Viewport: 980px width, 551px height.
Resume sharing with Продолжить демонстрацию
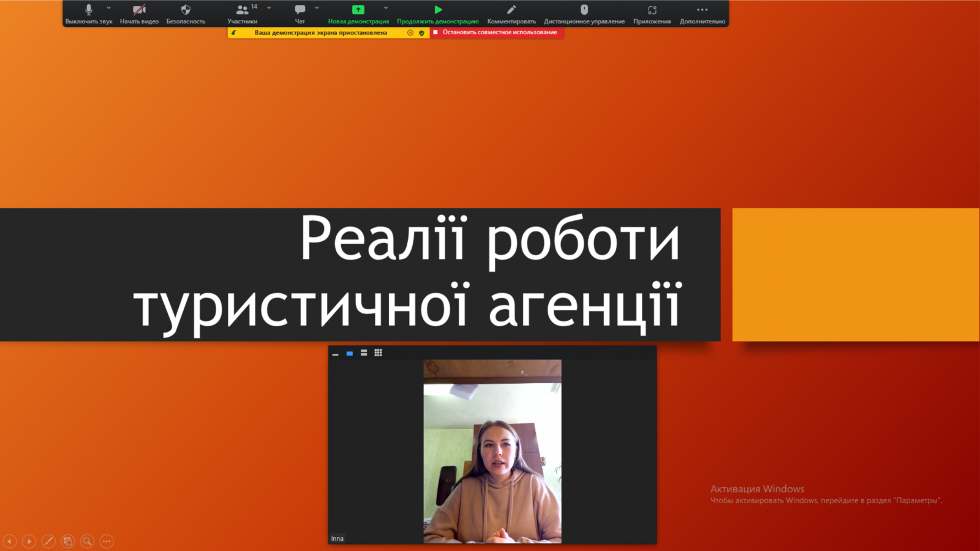click(x=438, y=13)
